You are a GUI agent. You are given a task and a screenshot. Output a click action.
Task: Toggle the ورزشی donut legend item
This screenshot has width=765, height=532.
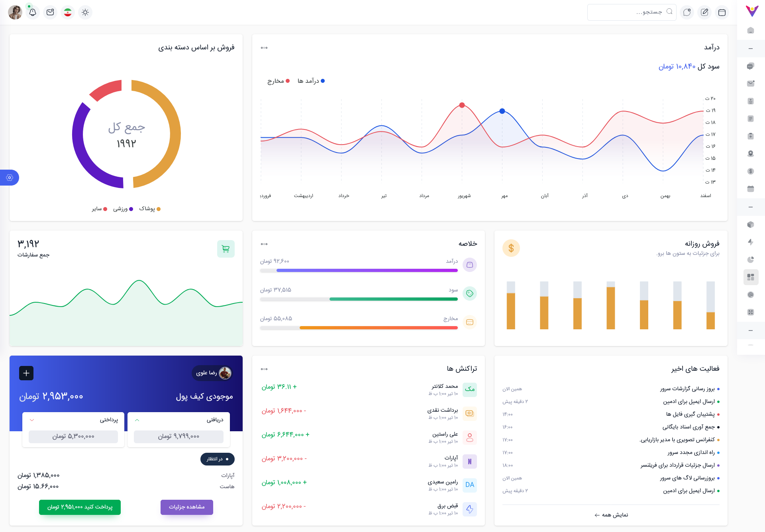tap(123, 209)
